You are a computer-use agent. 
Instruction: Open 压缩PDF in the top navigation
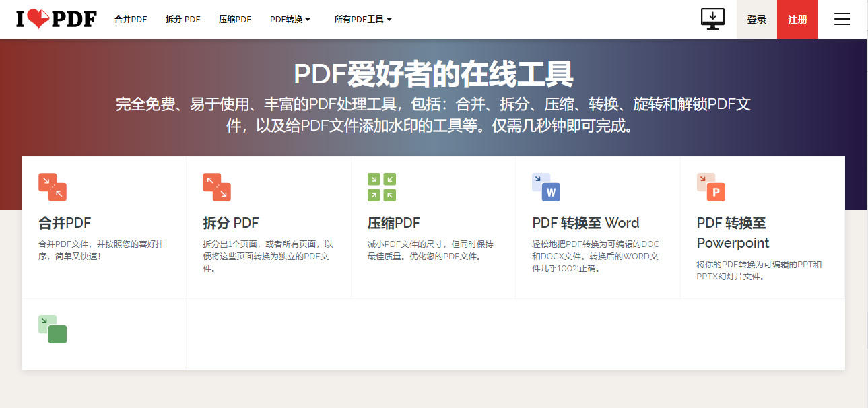(235, 20)
